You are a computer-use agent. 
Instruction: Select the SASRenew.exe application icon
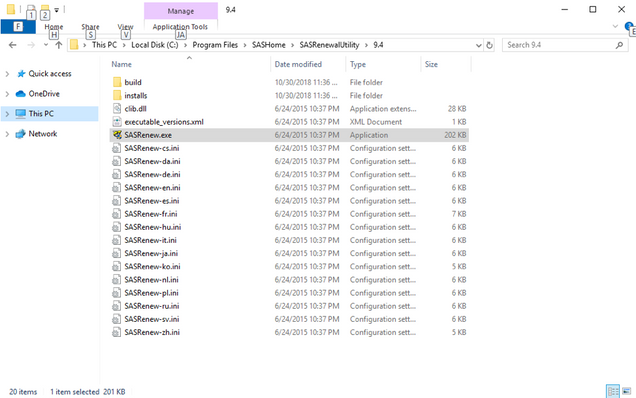(117, 135)
